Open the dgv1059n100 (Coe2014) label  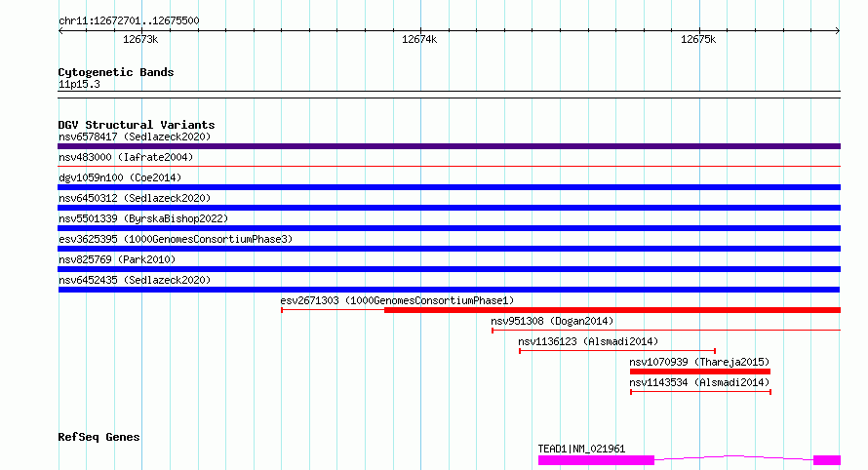pyautogui.click(x=120, y=177)
